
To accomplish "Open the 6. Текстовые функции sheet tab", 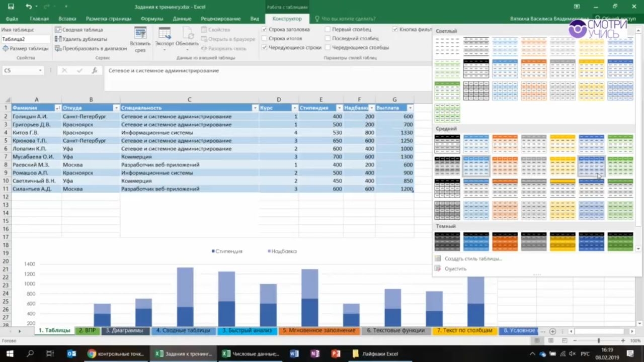I will pyautogui.click(x=396, y=331).
